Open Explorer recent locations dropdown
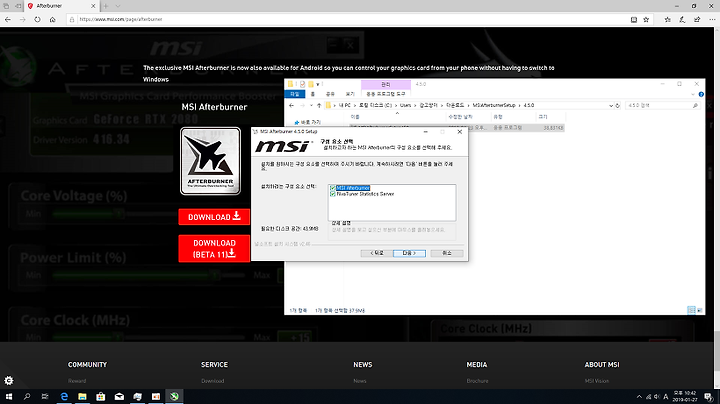Image resolution: width=720 pixels, height=404 pixels. coord(311,106)
